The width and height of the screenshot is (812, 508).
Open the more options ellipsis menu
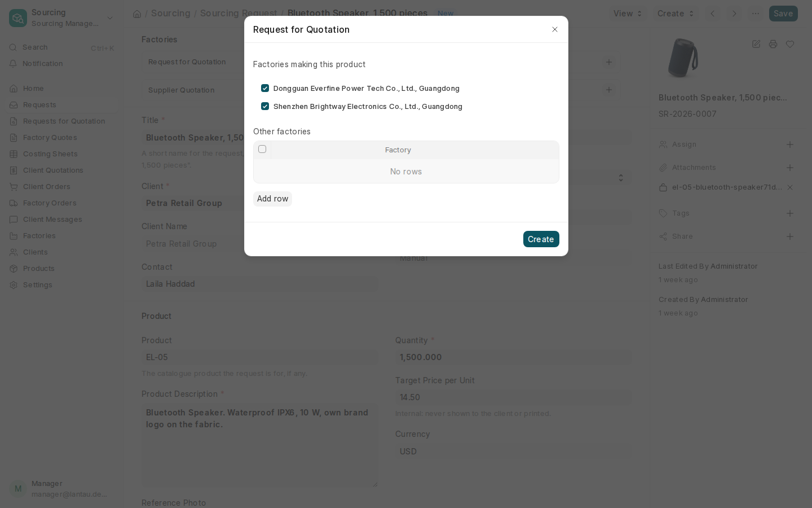point(756,14)
